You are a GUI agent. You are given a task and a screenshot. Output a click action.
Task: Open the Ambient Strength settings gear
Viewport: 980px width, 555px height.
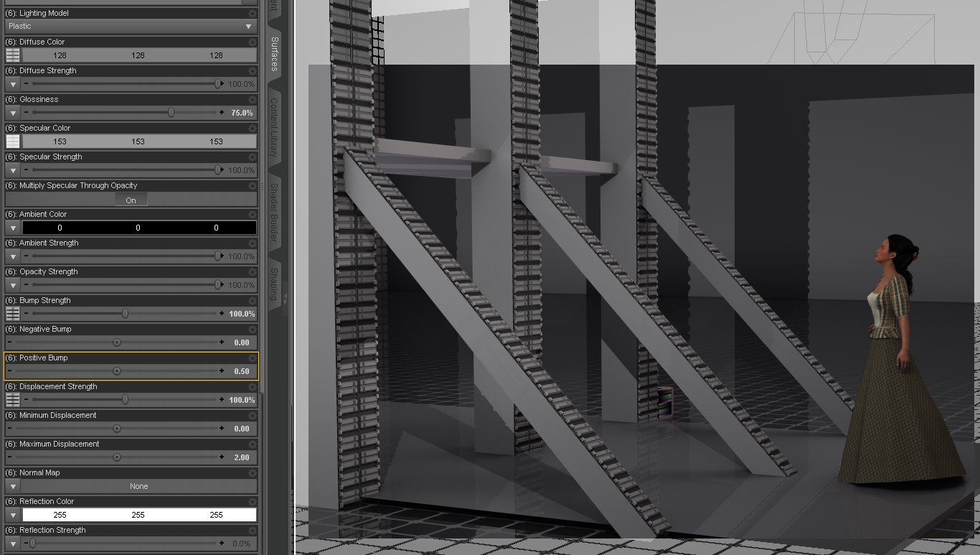click(x=252, y=243)
